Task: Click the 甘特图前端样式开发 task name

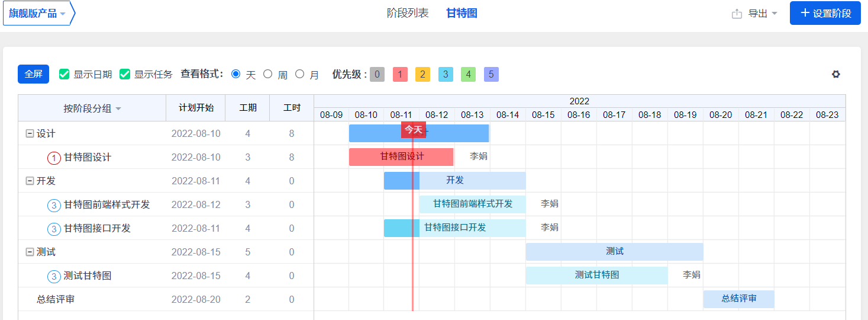Action: coord(107,204)
